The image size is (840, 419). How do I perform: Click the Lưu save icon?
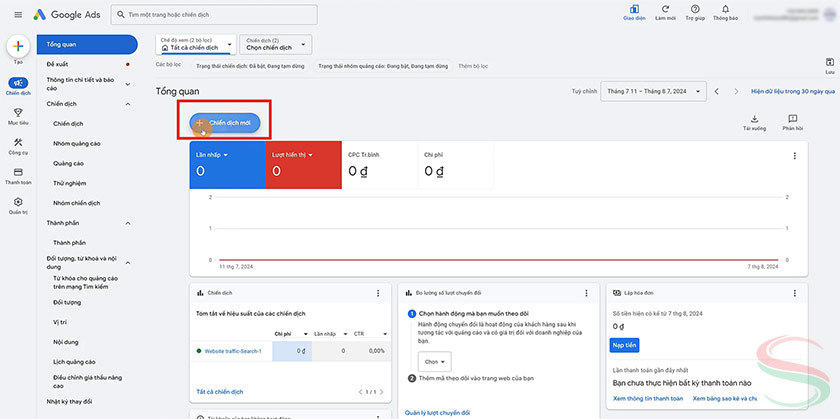[x=829, y=63]
